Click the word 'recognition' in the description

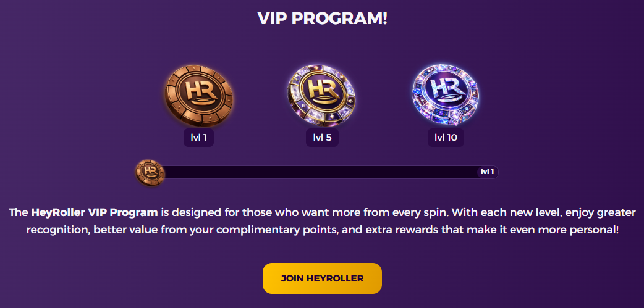pyautogui.click(x=57, y=230)
